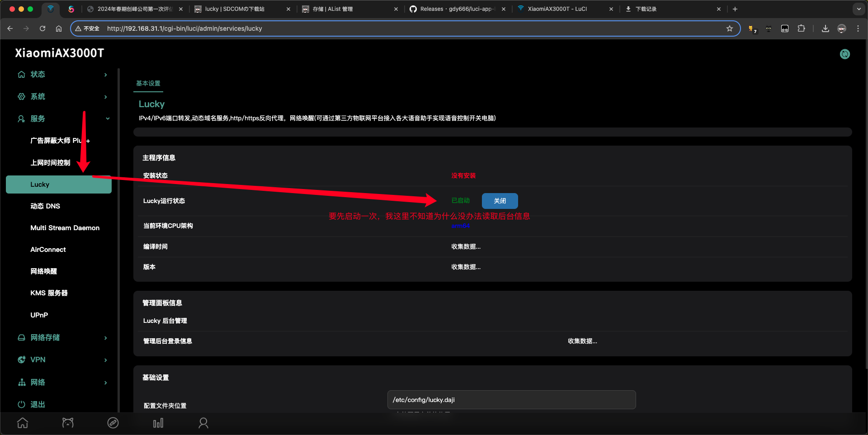Screen dimensions: 868x435
Task: Open 网络唤醒 menu item
Action: click(x=44, y=271)
